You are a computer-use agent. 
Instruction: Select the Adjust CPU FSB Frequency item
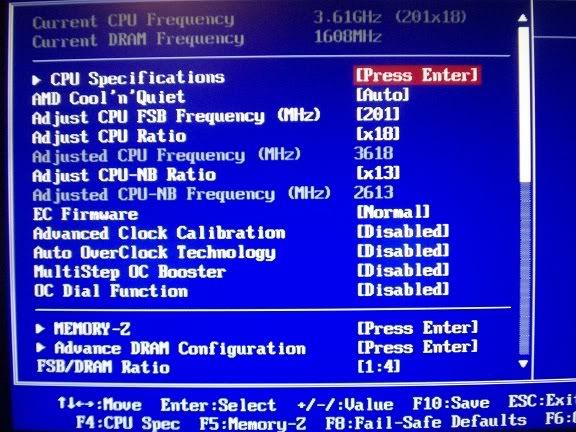click(176, 116)
